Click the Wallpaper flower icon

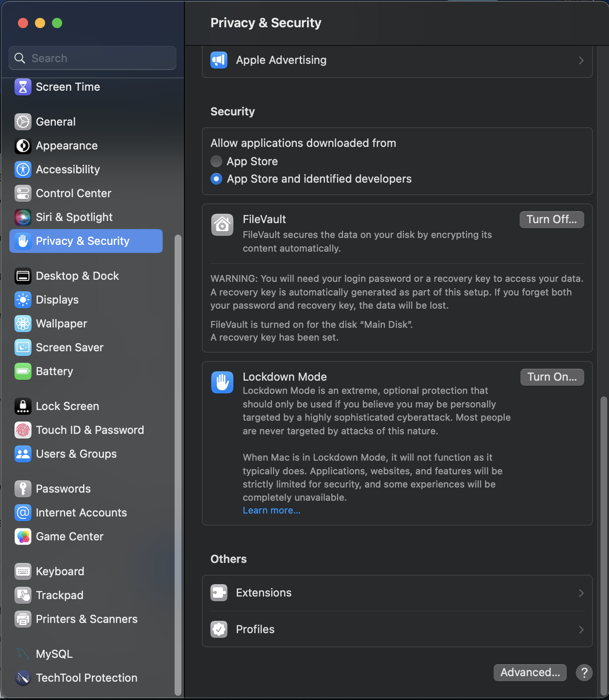[23, 324]
